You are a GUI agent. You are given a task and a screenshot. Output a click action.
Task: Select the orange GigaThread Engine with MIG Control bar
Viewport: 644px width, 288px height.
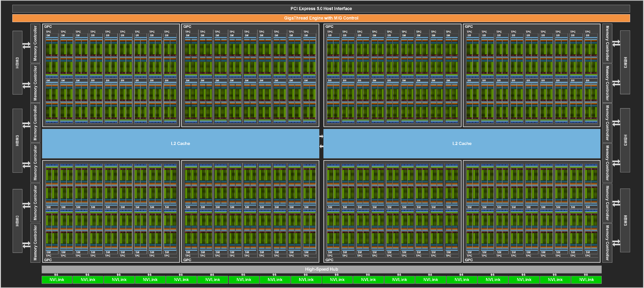(x=321, y=18)
